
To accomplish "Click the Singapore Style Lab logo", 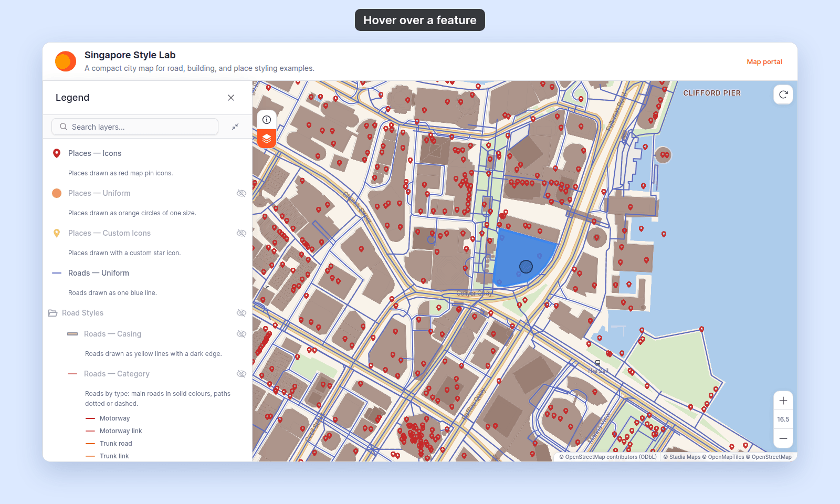I will (x=66, y=61).
